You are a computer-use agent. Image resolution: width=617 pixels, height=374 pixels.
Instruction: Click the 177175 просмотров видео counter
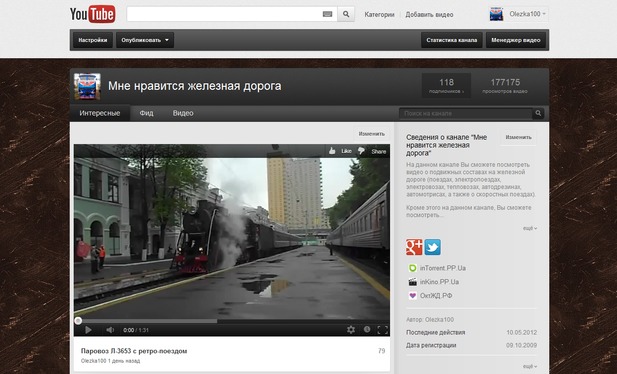click(505, 86)
